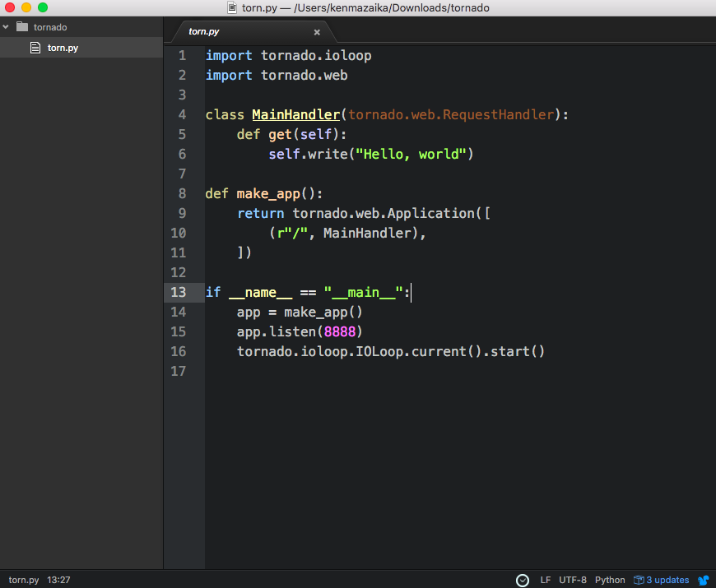The width and height of the screenshot is (716, 588).
Task: Click line number 13 in the gutter
Action: (x=178, y=292)
